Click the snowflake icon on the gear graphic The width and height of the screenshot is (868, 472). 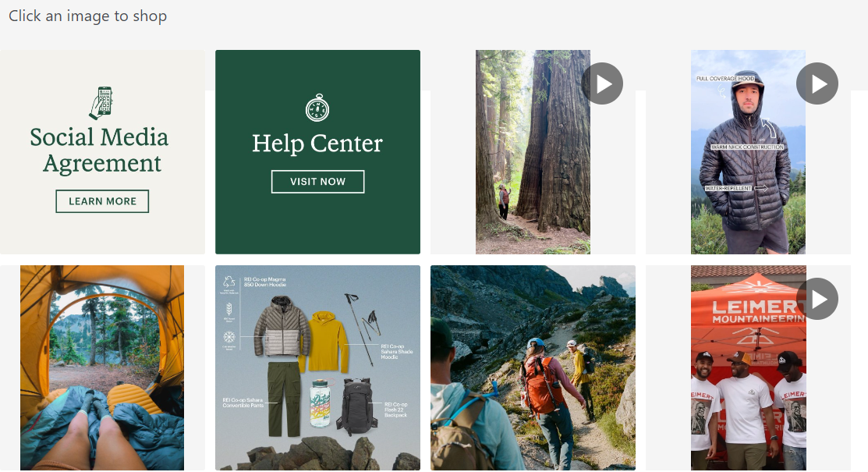229,336
